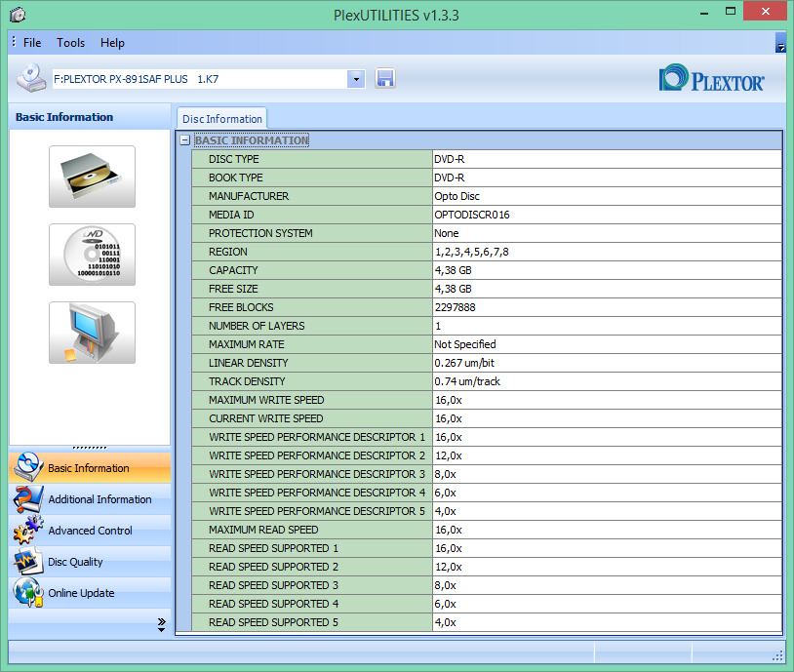
Task: Click the PlexUTILITIES app icon in title bar
Action: click(x=18, y=15)
